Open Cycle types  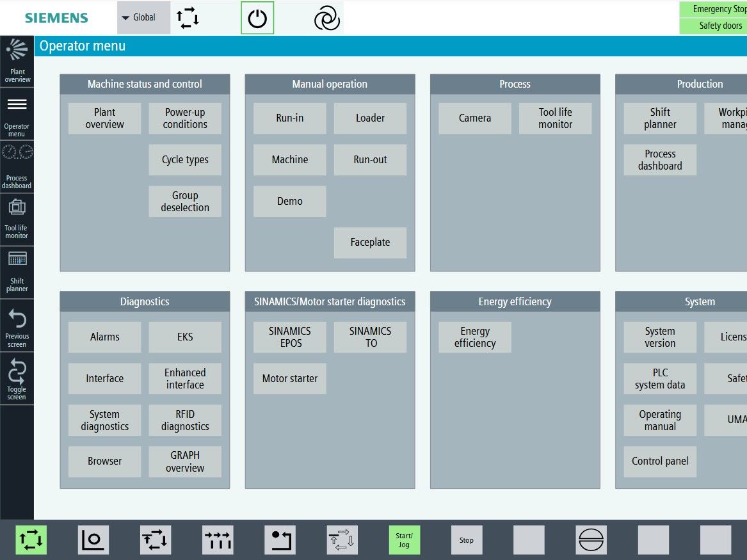coord(185,160)
